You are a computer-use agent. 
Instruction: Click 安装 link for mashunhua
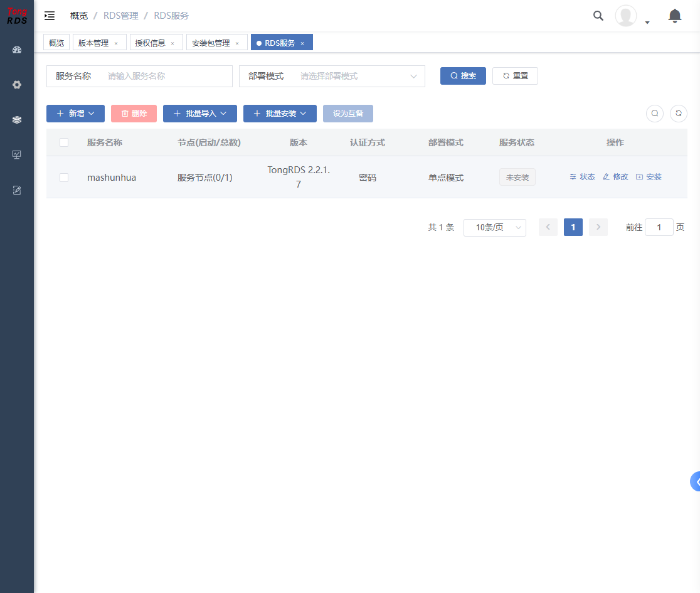click(x=649, y=178)
